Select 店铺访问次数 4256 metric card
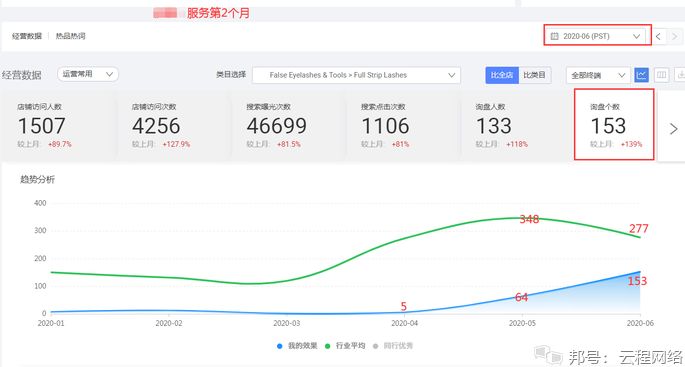The height and width of the screenshot is (367, 685). point(173,125)
